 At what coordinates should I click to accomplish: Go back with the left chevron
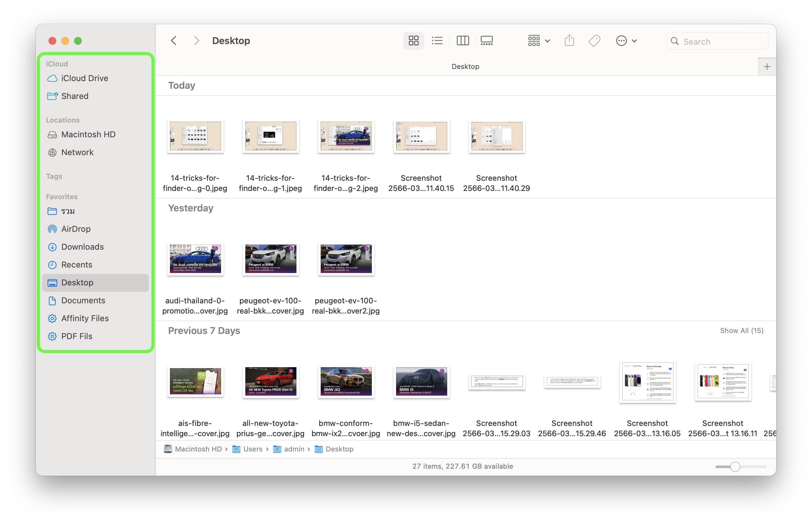[173, 41]
